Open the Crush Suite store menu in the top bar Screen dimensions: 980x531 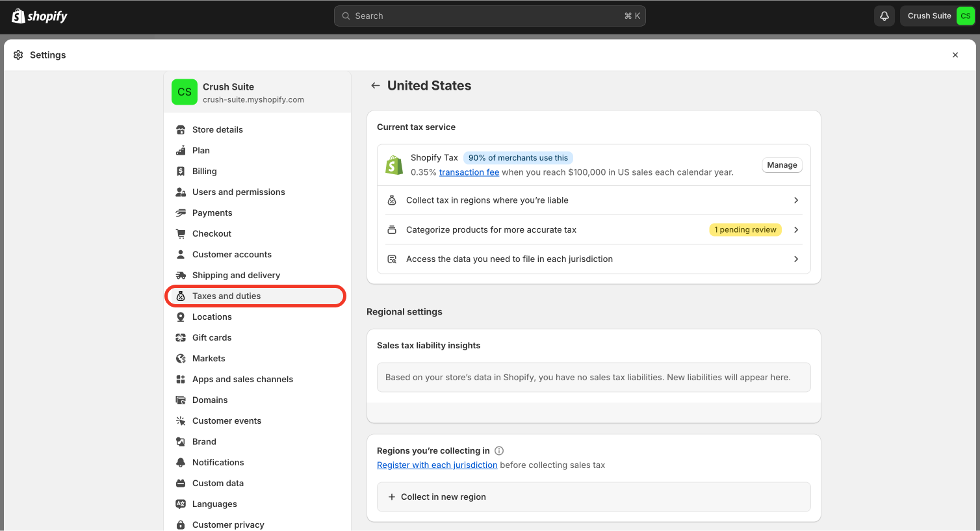937,16
